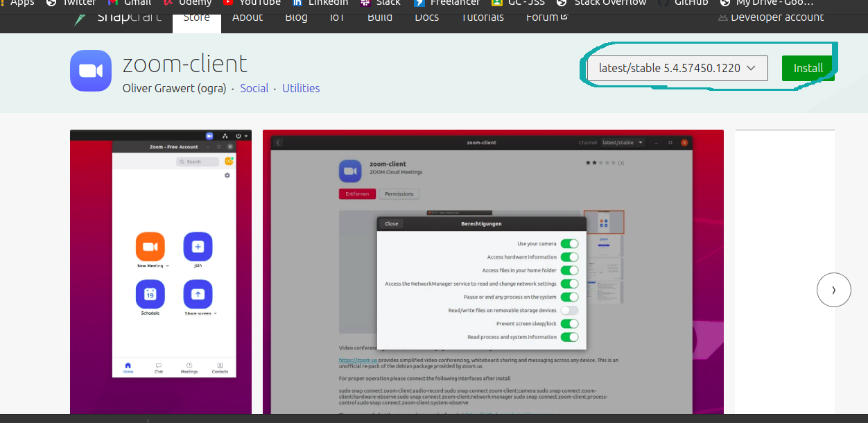This screenshot has height=423, width=868.
Task: Toggle the Access files in your home folder switch
Action: 569,270
